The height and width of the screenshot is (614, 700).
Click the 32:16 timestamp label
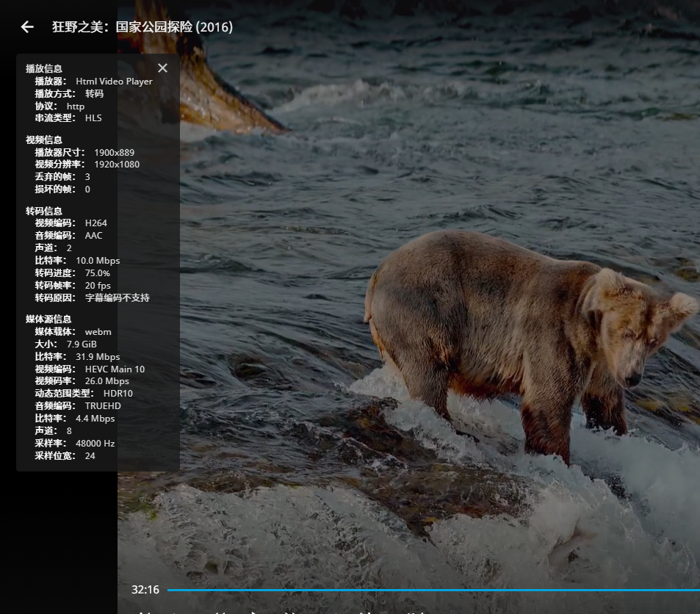[148, 590]
